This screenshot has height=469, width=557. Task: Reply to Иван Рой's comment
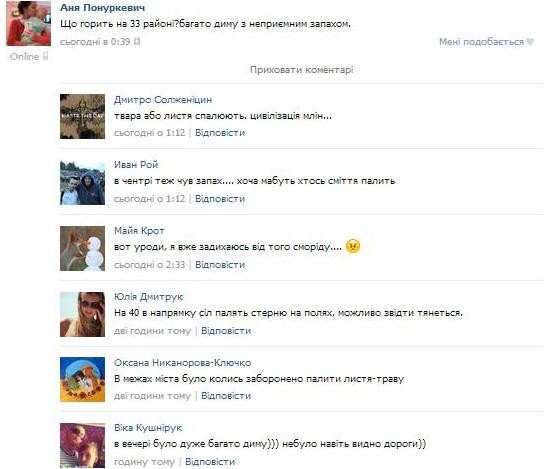[220, 199]
